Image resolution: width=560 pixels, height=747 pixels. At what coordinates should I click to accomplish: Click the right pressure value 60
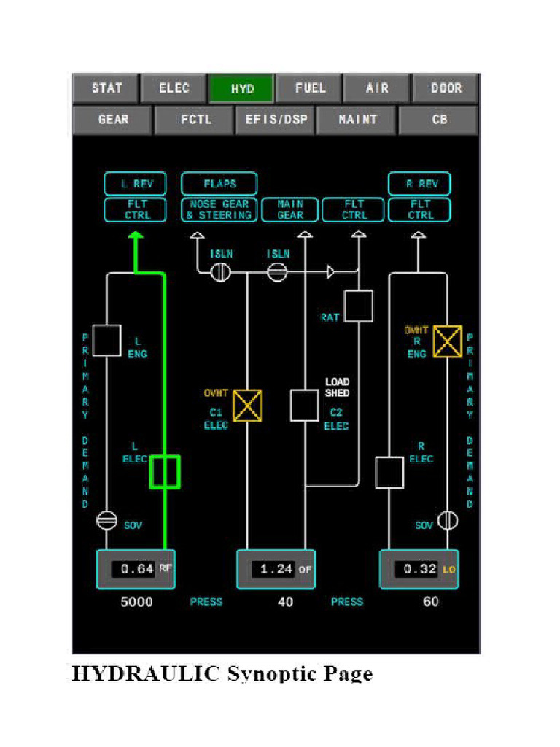point(430,602)
